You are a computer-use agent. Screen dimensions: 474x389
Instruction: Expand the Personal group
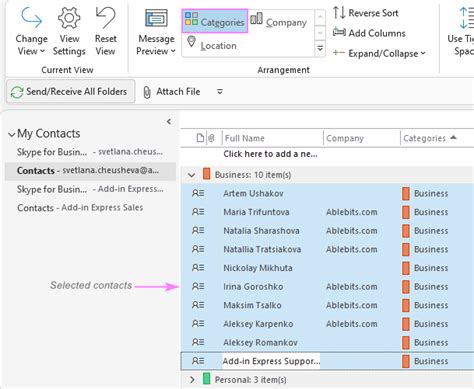coord(192,380)
